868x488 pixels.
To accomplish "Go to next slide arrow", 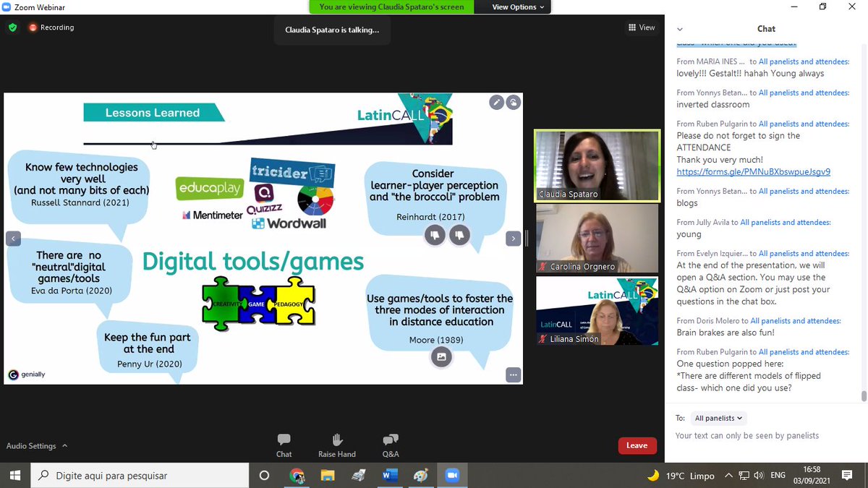I will [x=513, y=238].
